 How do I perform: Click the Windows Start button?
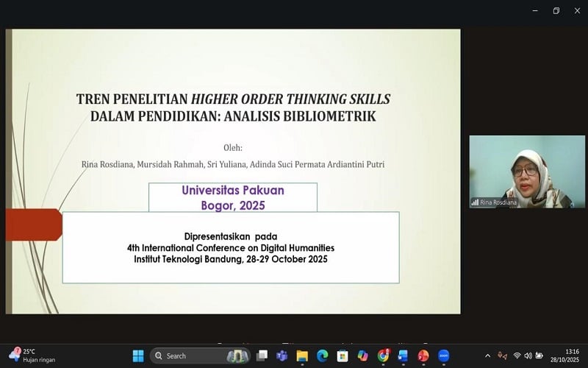coord(137,356)
